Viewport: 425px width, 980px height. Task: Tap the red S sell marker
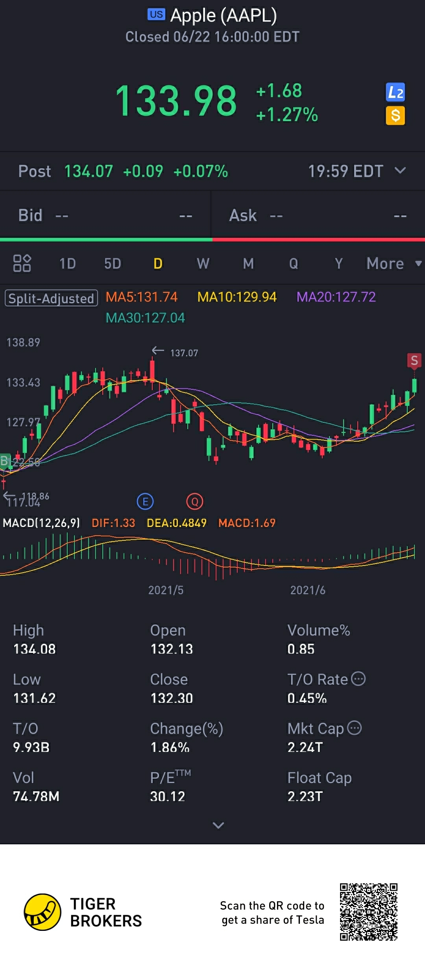click(x=414, y=360)
